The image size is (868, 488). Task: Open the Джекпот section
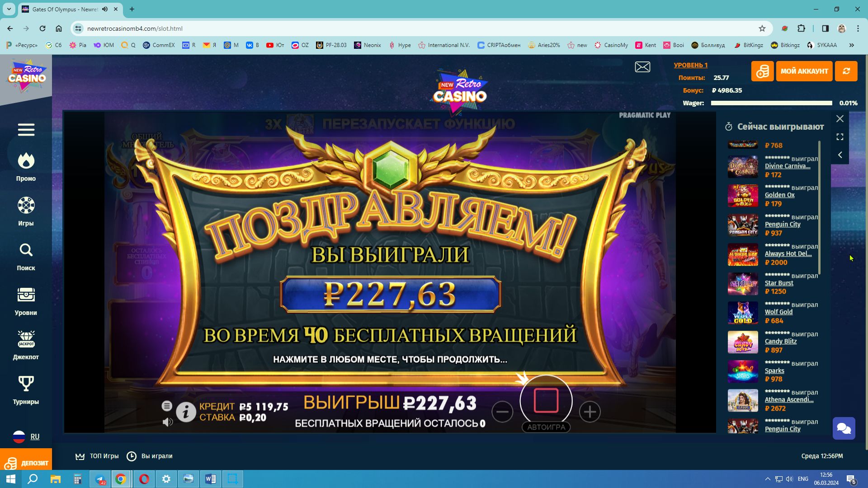click(26, 346)
